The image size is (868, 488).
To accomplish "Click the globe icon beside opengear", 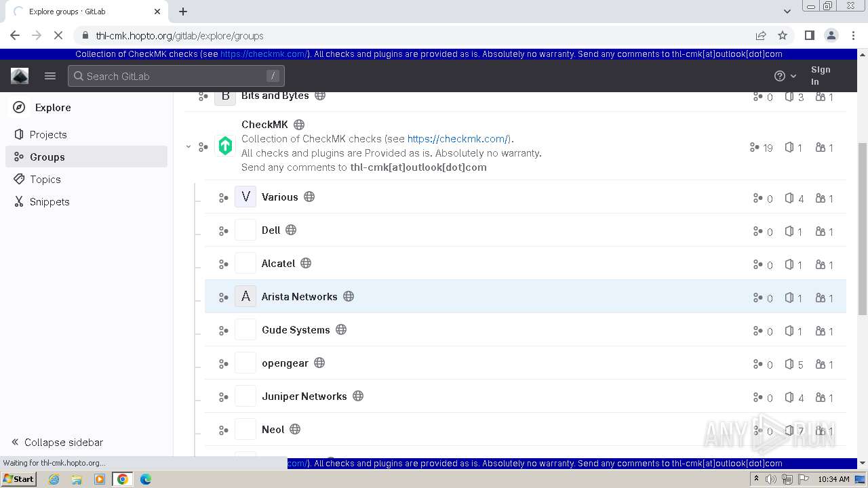I will click(x=319, y=363).
